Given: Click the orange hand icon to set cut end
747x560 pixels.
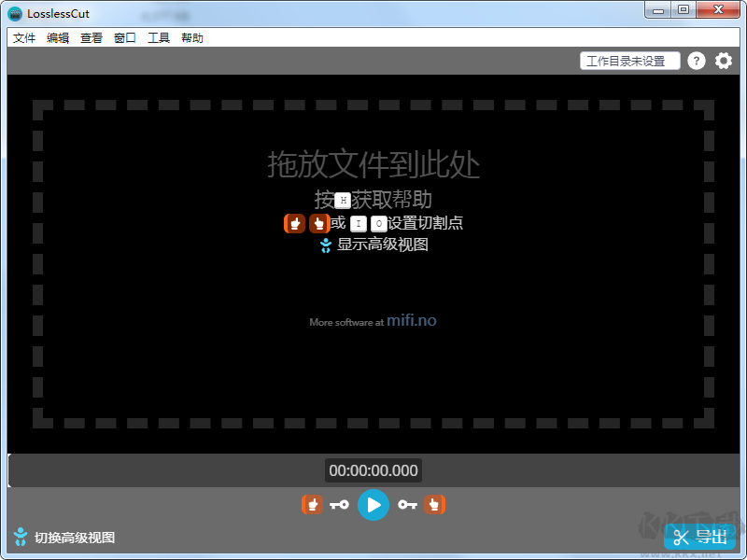Looking at the screenshot, I should point(435,504).
